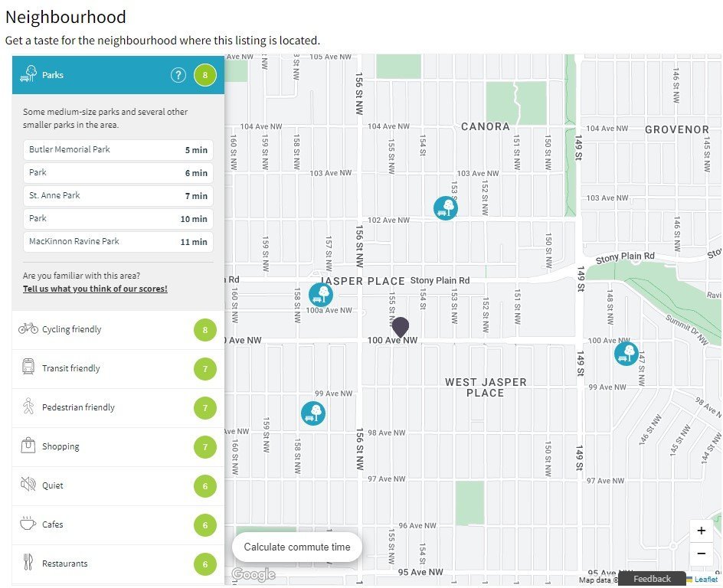Click the park marker near 100a Ave NW
The image size is (723, 588).
click(x=320, y=295)
